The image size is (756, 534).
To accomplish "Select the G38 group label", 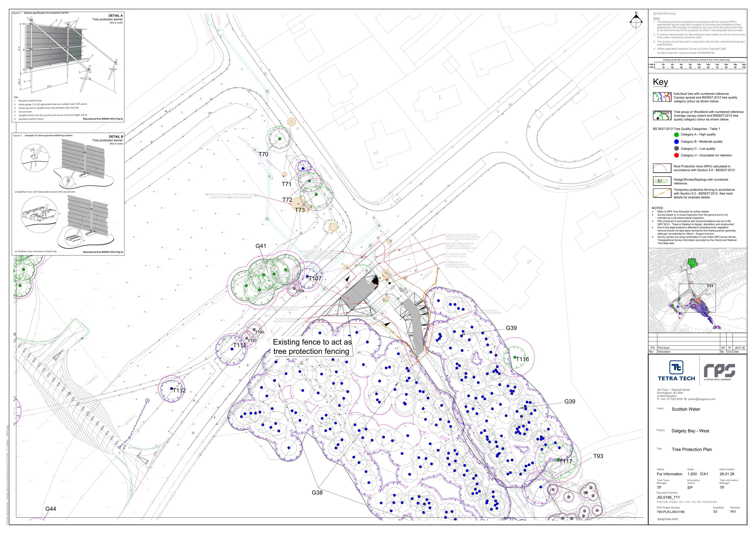I will click(317, 492).
